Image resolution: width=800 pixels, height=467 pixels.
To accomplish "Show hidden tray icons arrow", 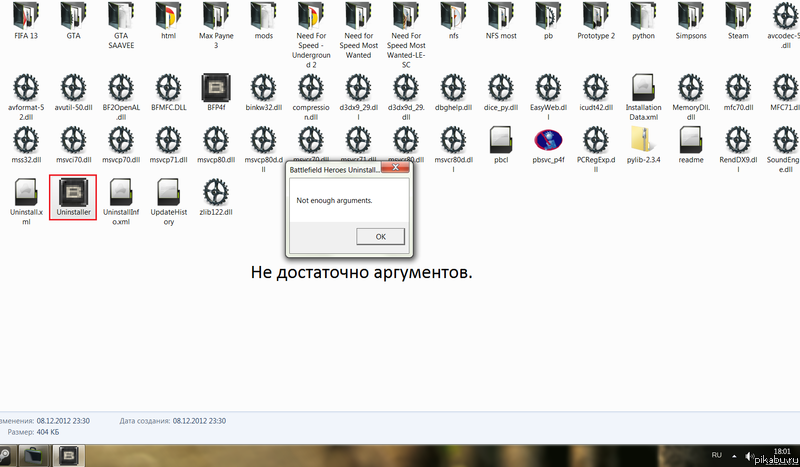I will click(x=734, y=456).
